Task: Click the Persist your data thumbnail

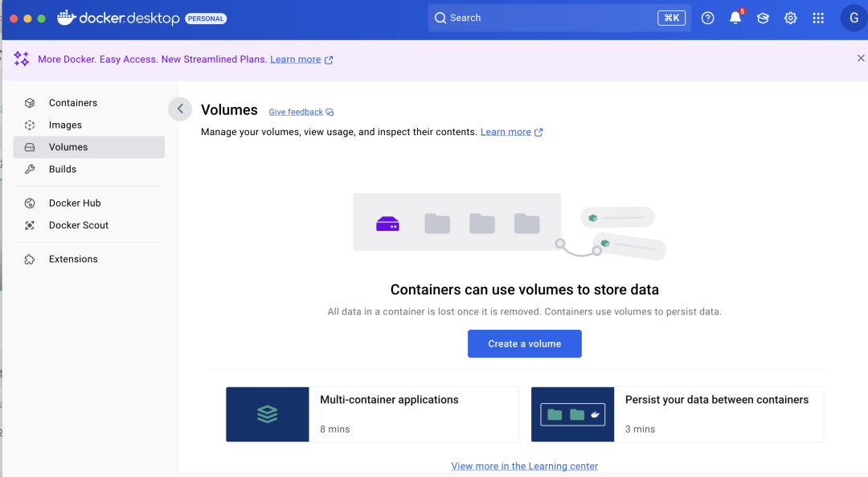Action: click(x=572, y=414)
